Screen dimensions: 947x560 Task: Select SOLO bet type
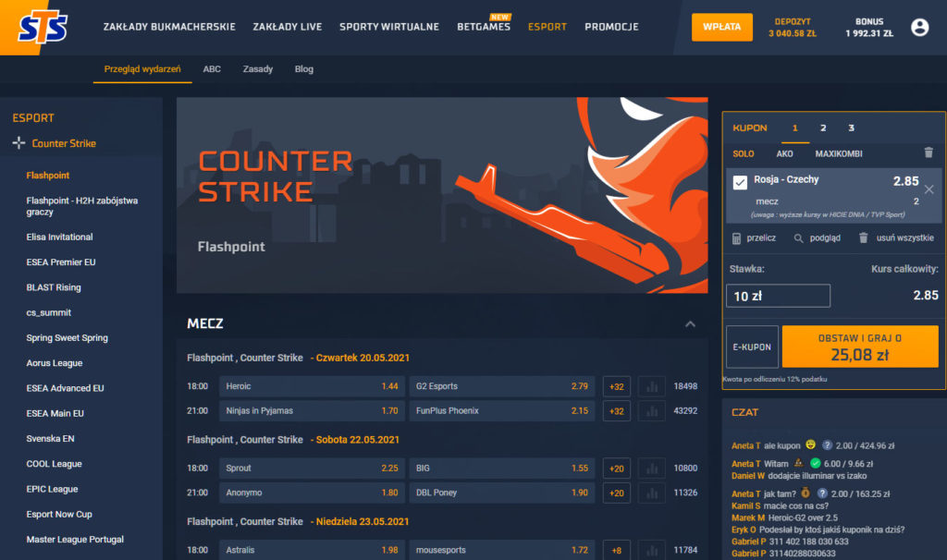point(744,153)
